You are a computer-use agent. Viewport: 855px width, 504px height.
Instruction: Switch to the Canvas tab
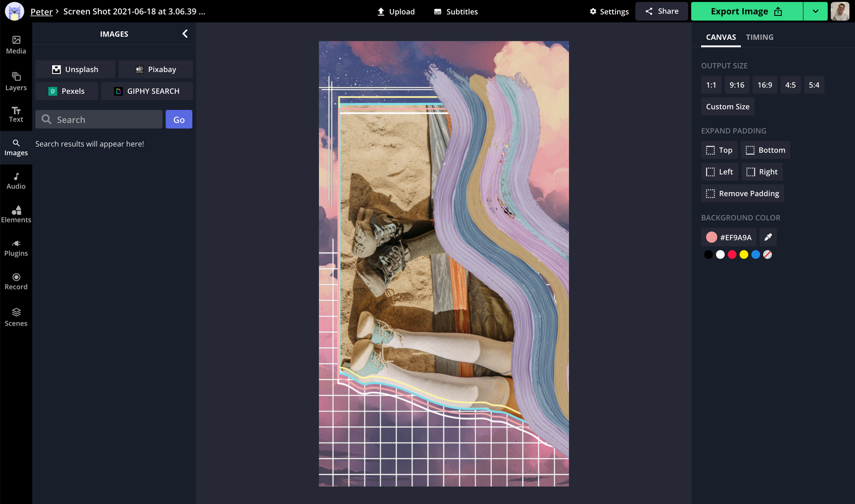[x=721, y=37]
